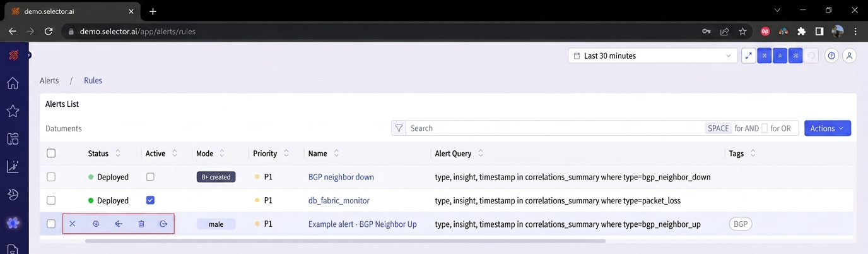Sort by the Name column
868x254 pixels.
[x=336, y=154]
